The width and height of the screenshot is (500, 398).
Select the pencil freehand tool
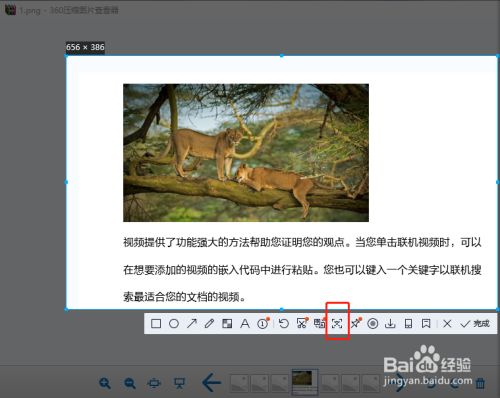209,324
